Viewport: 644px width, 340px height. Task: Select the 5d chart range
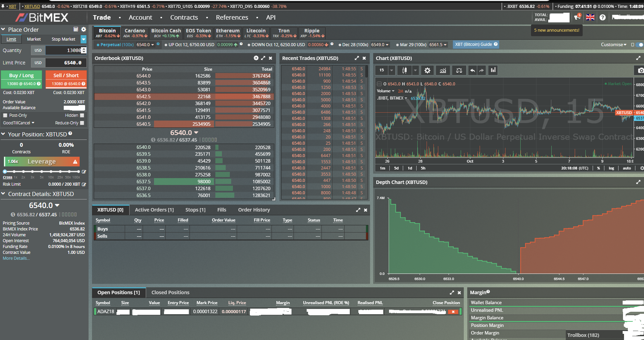(x=396, y=168)
